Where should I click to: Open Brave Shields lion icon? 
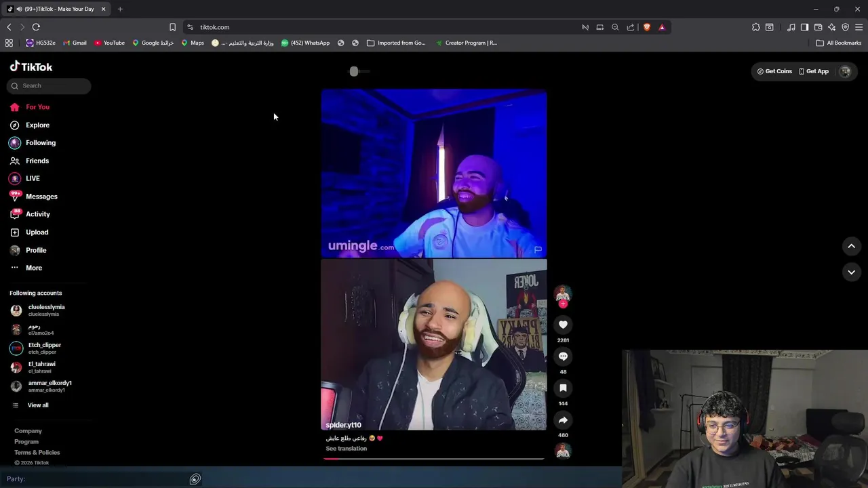[647, 27]
